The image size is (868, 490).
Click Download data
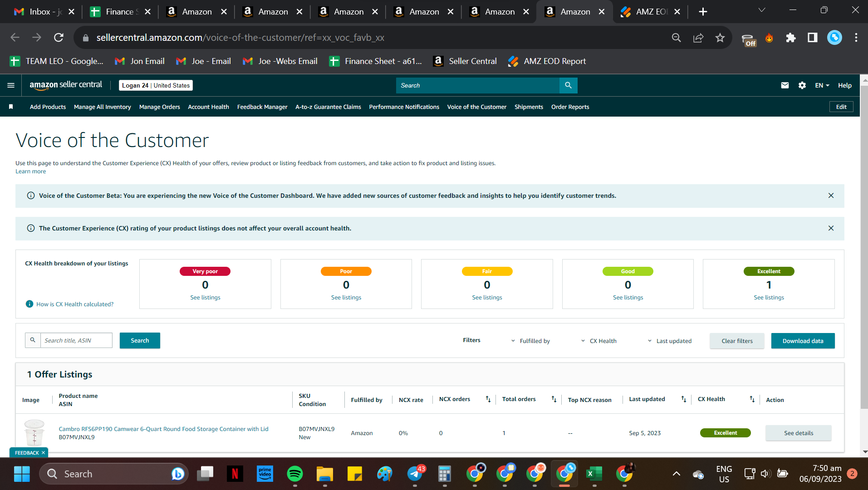click(x=803, y=341)
